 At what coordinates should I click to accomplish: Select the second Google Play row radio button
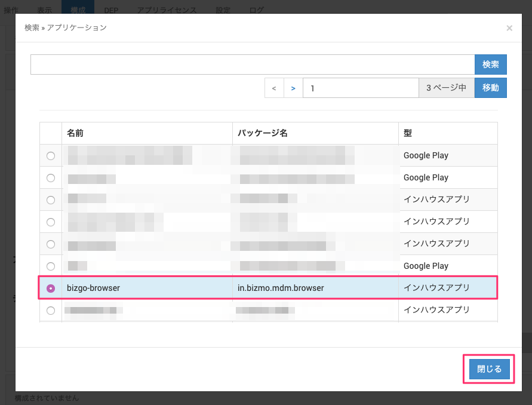click(51, 177)
